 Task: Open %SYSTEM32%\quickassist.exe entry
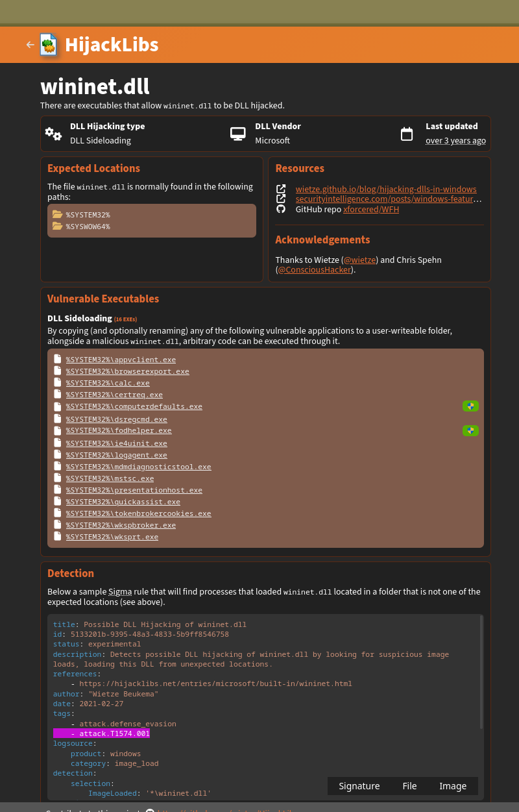(x=123, y=502)
